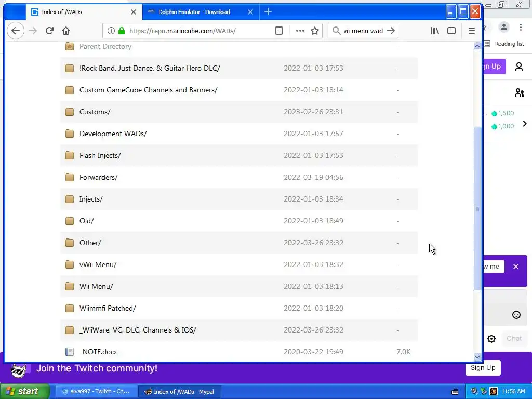Switch to aiva997 - Twitch taskbar window
Viewport: 532px width, 399px height.
(x=96, y=392)
